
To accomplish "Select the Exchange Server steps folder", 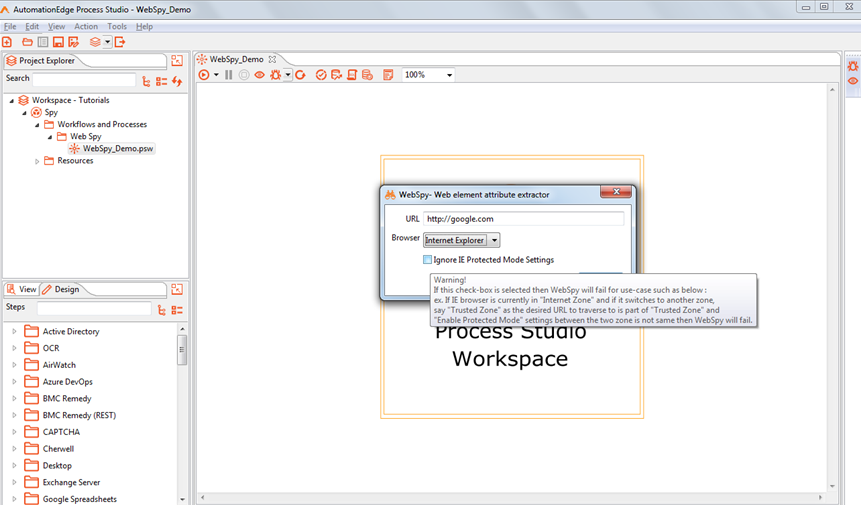I will (62, 482).
